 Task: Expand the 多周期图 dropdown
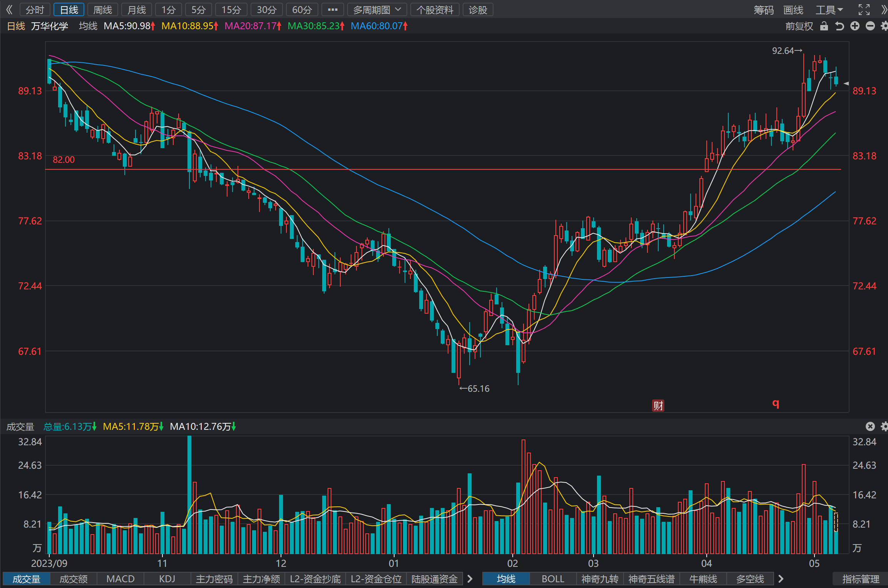377,10
